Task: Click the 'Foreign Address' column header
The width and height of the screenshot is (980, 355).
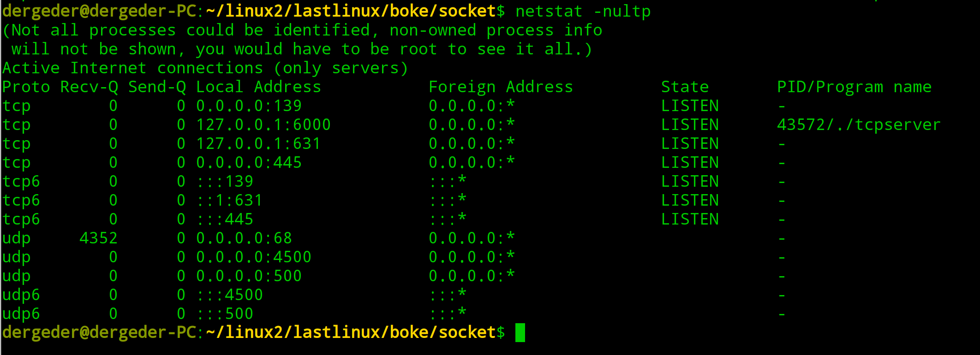Action: 501,87
